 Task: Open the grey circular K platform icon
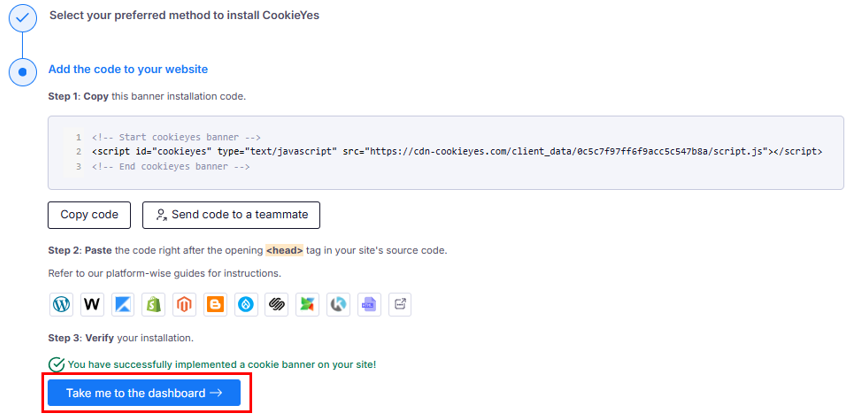(338, 304)
